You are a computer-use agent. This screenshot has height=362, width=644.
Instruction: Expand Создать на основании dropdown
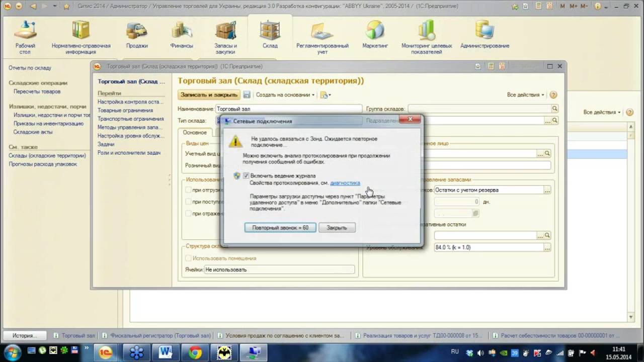[285, 95]
